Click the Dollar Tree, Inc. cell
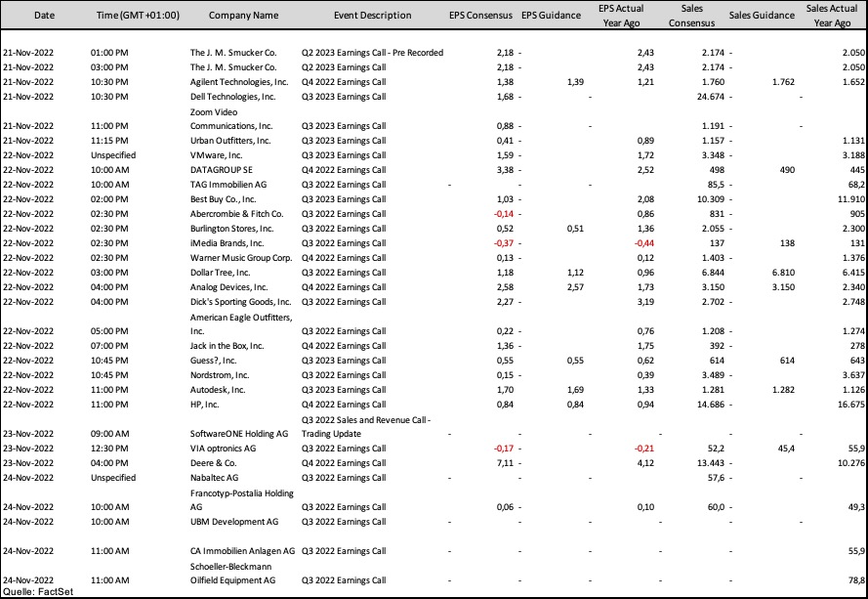868x599 pixels. tap(221, 273)
